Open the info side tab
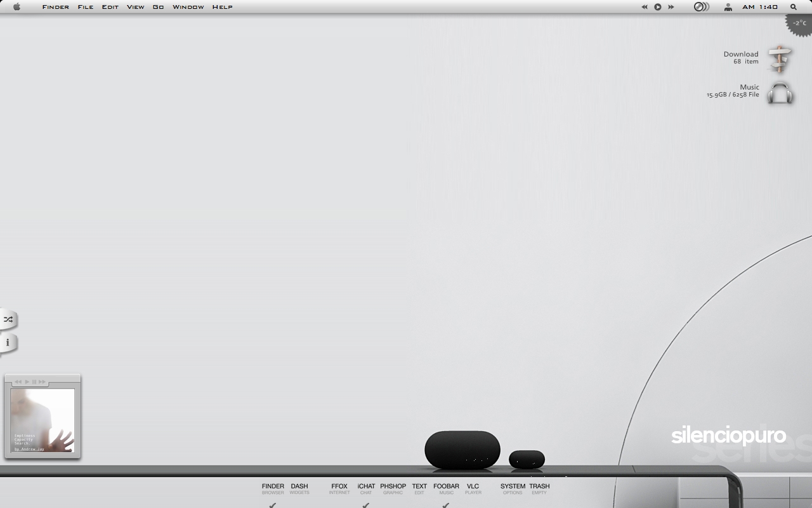 coord(8,342)
